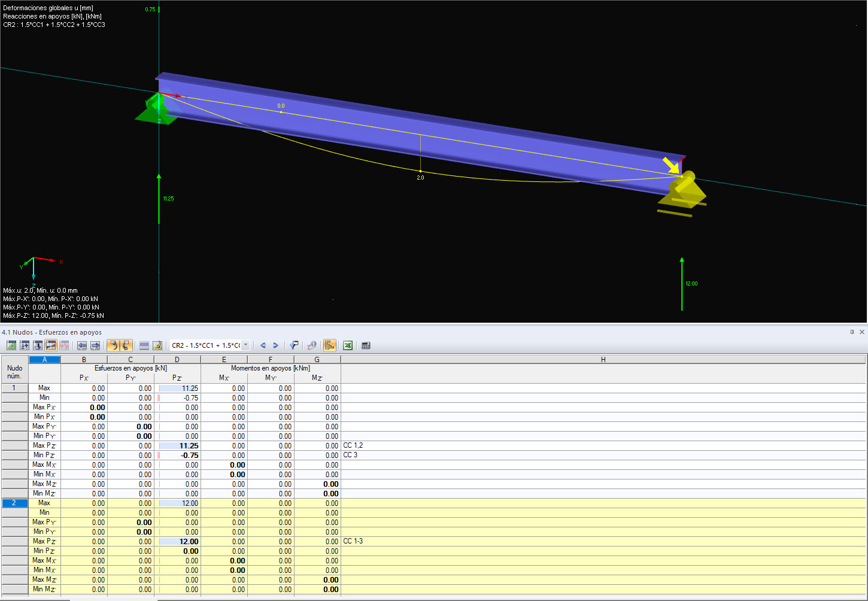Click the 'Max Px'' row label for node 1
Viewport: 868px width, 601px height.
coord(44,407)
